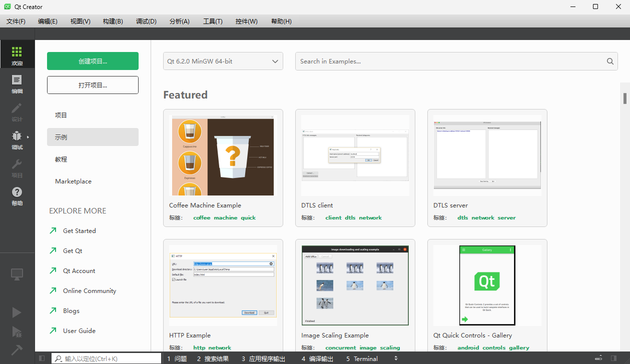Select the 项目 tab in welcome sidebar
The height and width of the screenshot is (364, 630).
pyautogui.click(x=93, y=115)
